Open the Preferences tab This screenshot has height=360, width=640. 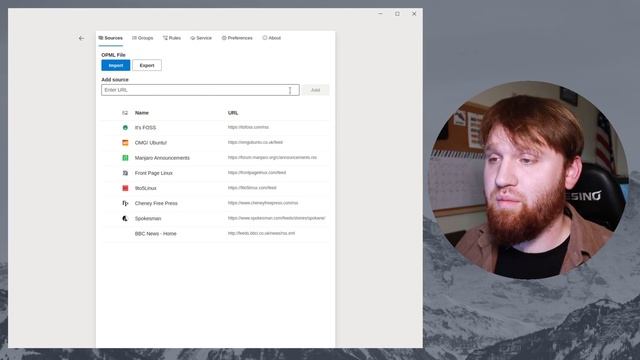tap(237, 38)
